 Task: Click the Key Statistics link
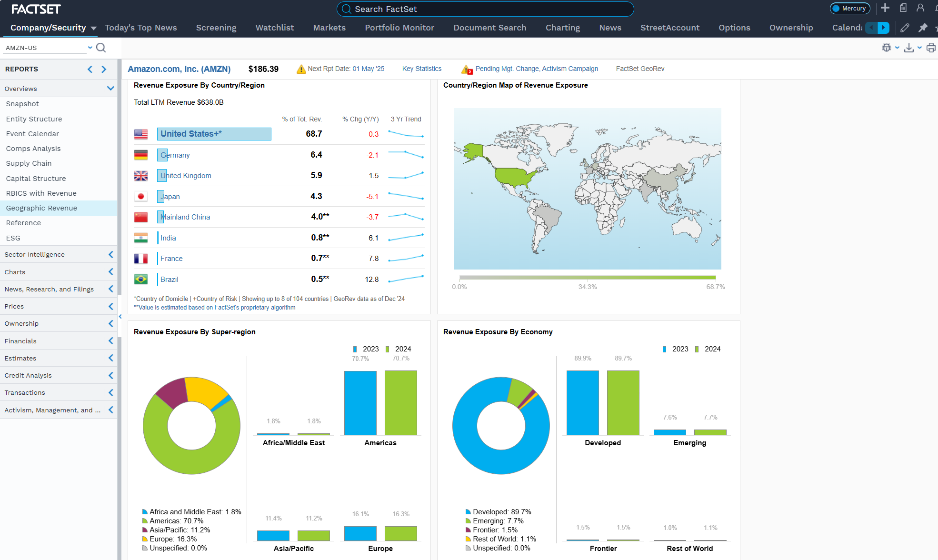click(x=421, y=69)
